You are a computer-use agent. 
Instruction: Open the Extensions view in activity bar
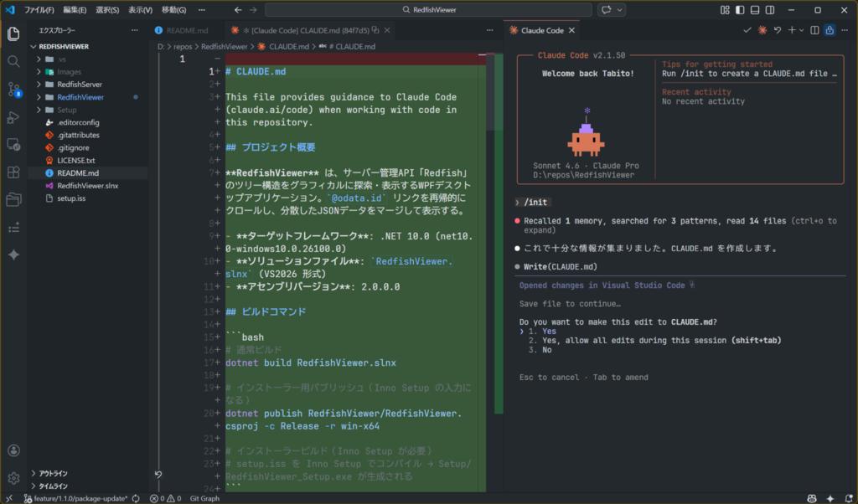(x=13, y=172)
